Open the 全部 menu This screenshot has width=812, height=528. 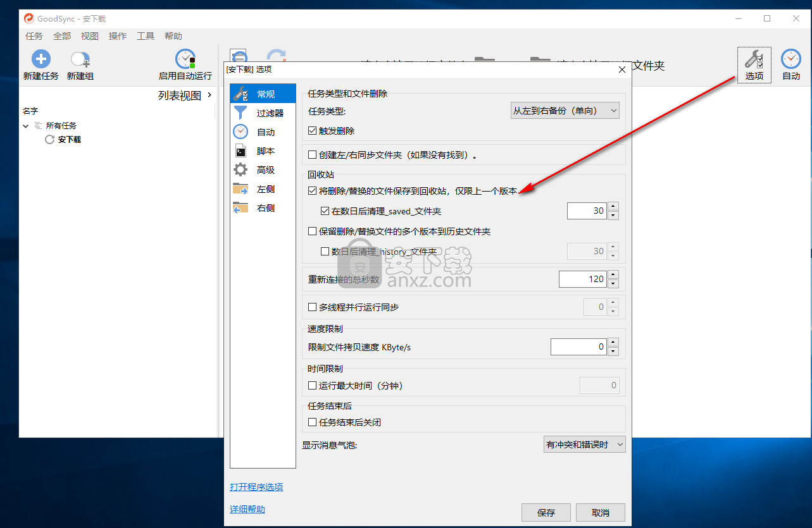[62, 36]
